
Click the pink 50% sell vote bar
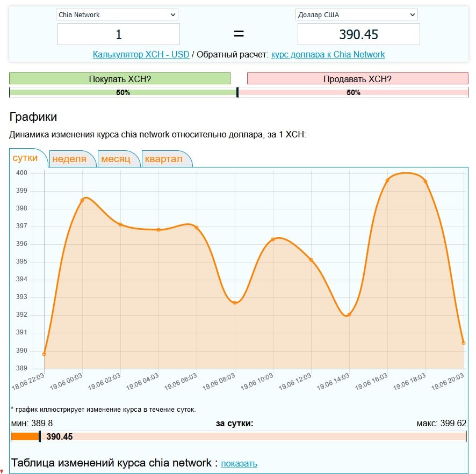353,92
